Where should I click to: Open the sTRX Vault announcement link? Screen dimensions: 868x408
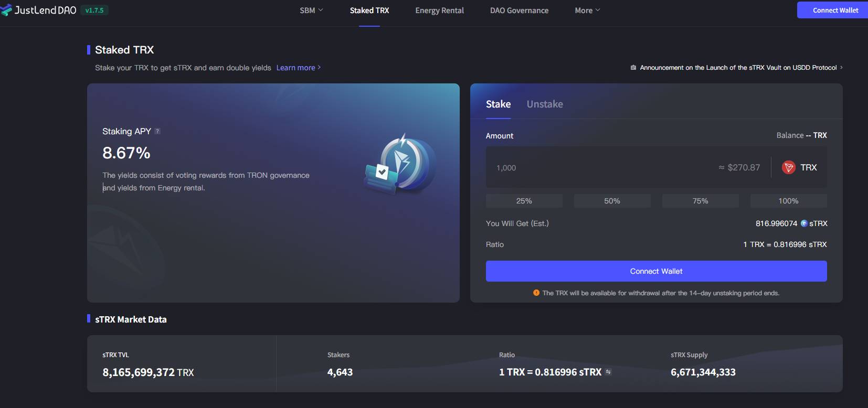[738, 68]
